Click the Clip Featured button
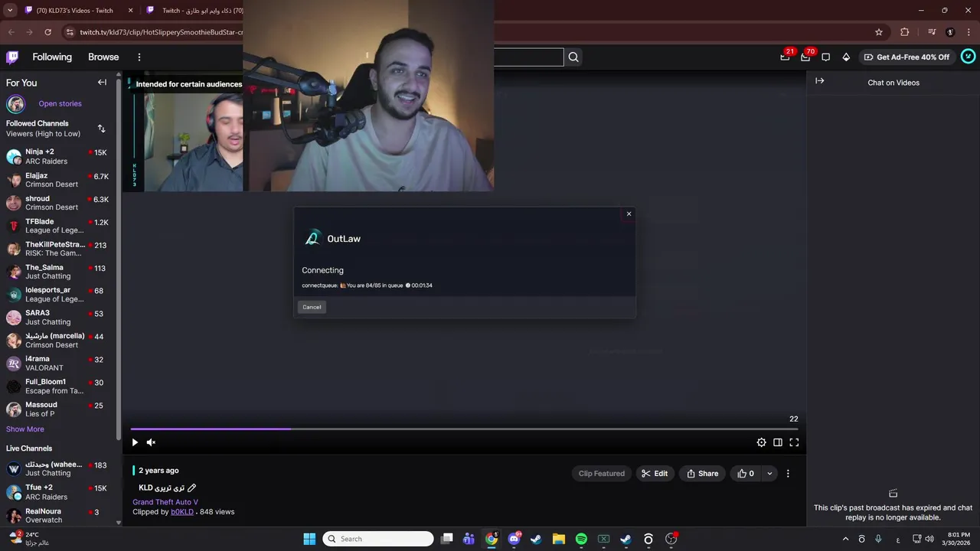The height and width of the screenshot is (551, 980). pos(602,474)
